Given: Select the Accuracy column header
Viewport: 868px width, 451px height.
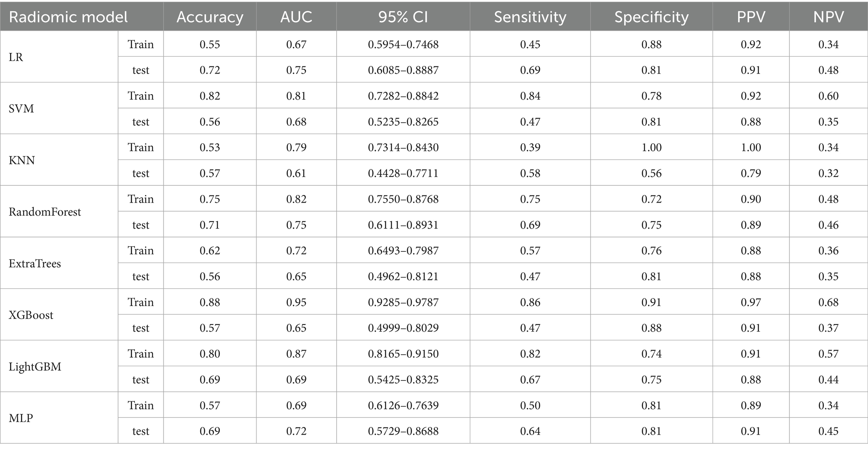Looking at the screenshot, I should 210,17.
